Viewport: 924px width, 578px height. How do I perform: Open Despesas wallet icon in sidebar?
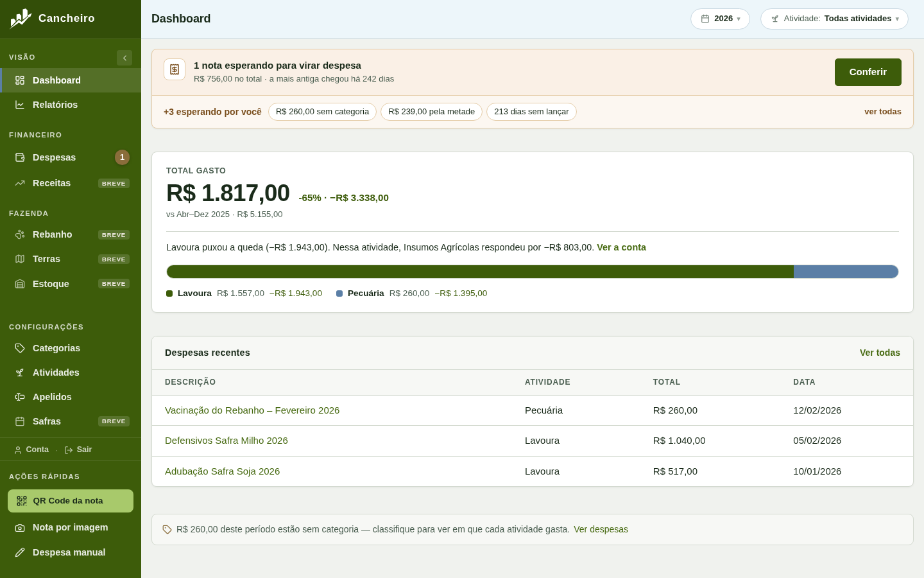tap(20, 157)
